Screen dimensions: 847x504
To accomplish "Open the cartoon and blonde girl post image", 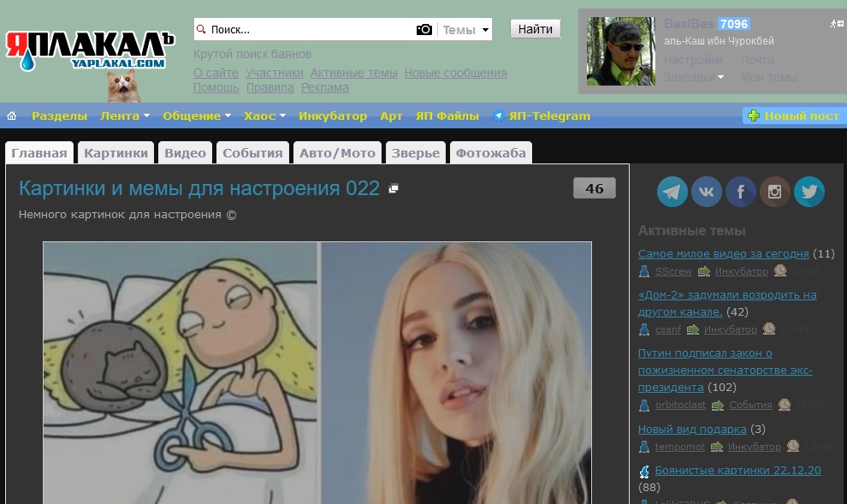I will click(x=317, y=373).
